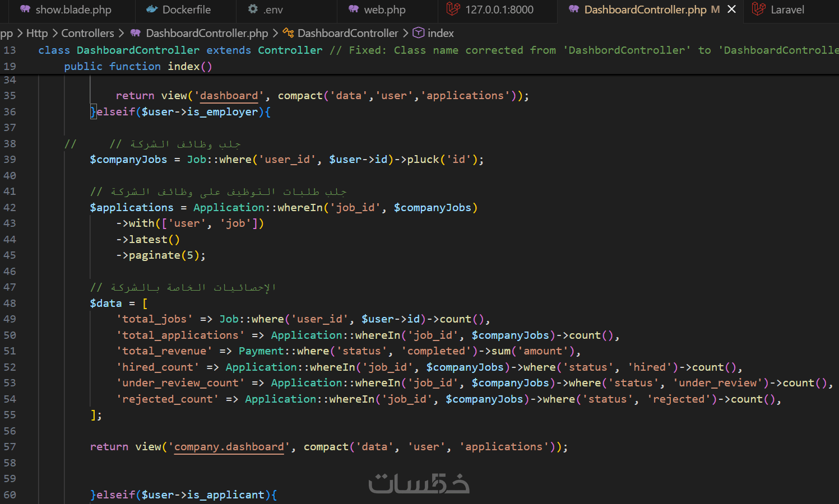Click $companyJobs variable on line 39

click(128, 160)
